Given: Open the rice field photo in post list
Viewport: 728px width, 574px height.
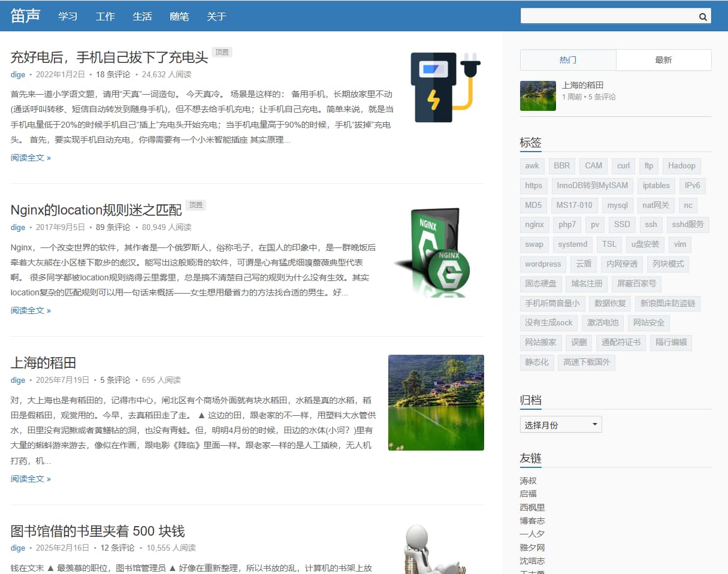Looking at the screenshot, I should 436,402.
